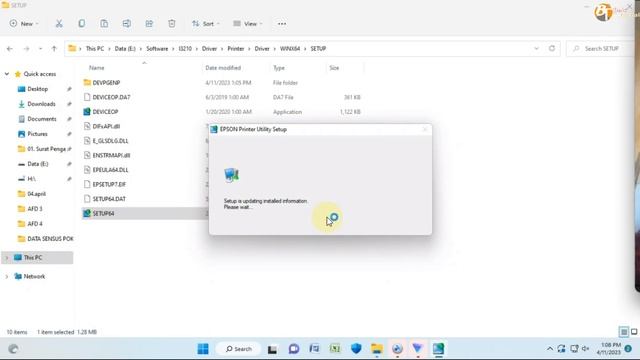Sort by Name column header
This screenshot has width=640, height=360.
tap(97, 68)
